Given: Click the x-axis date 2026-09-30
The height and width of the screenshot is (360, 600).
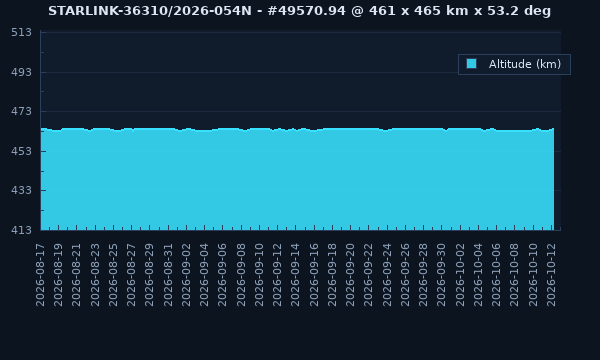Looking at the screenshot, I should (x=442, y=275).
